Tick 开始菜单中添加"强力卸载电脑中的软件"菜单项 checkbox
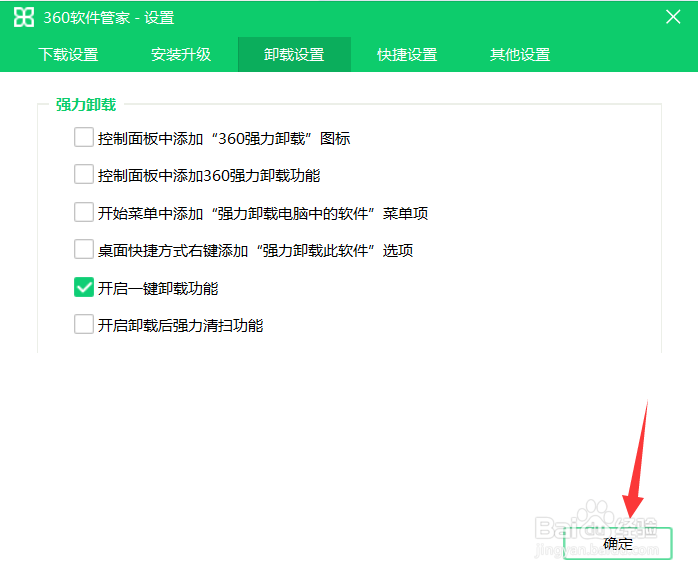Image resolution: width=698 pixels, height=574 pixels. (84, 212)
